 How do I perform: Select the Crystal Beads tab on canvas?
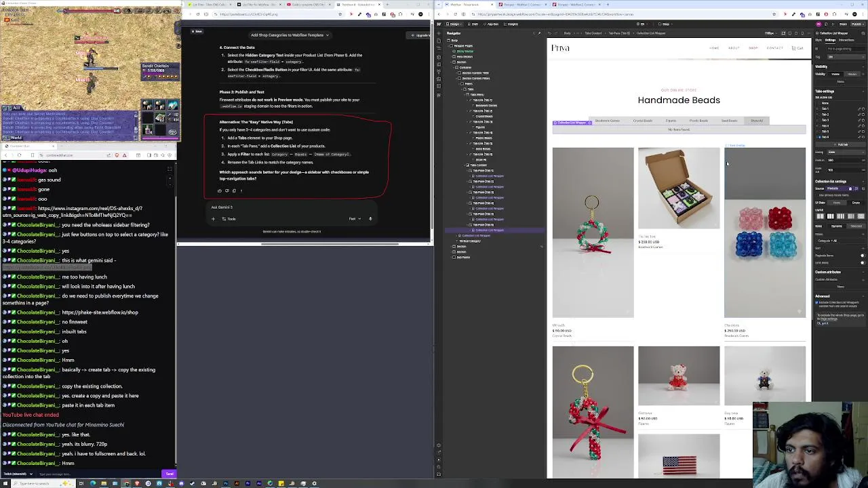[642, 121]
